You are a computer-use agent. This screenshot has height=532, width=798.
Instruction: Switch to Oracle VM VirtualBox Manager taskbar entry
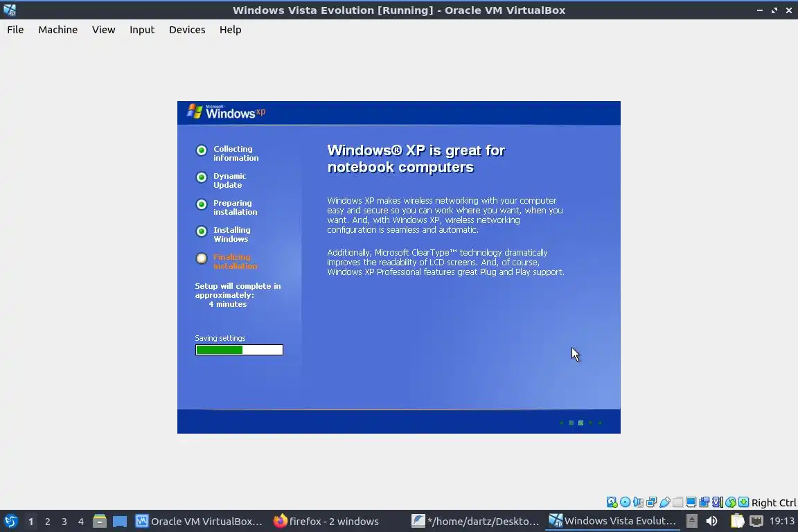(199, 522)
